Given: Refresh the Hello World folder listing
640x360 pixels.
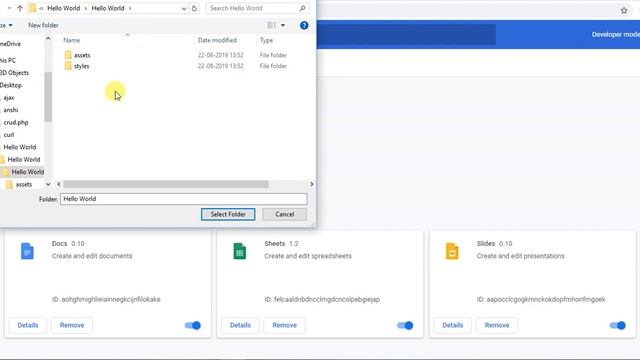Looking at the screenshot, I should coord(194,8).
